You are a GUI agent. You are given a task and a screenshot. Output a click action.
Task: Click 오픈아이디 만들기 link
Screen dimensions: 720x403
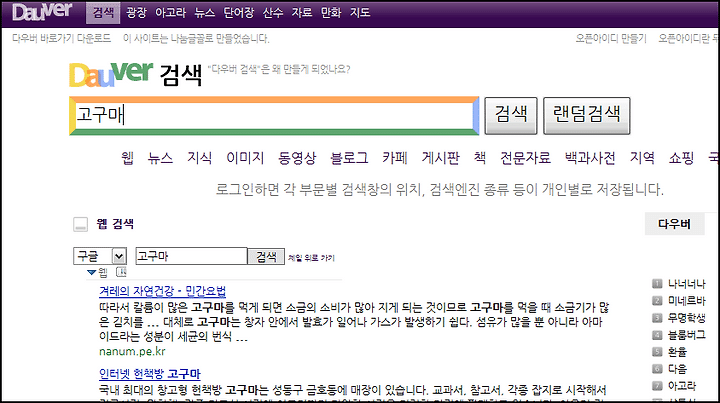click(611, 38)
